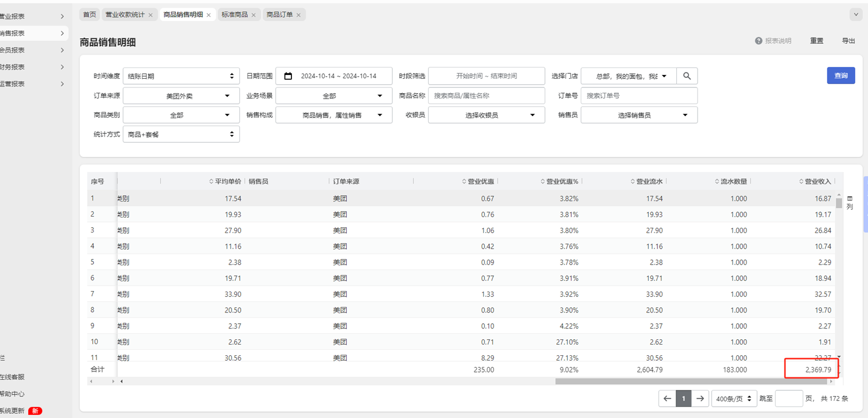
Task: Click the report description help icon
Action: point(759,41)
